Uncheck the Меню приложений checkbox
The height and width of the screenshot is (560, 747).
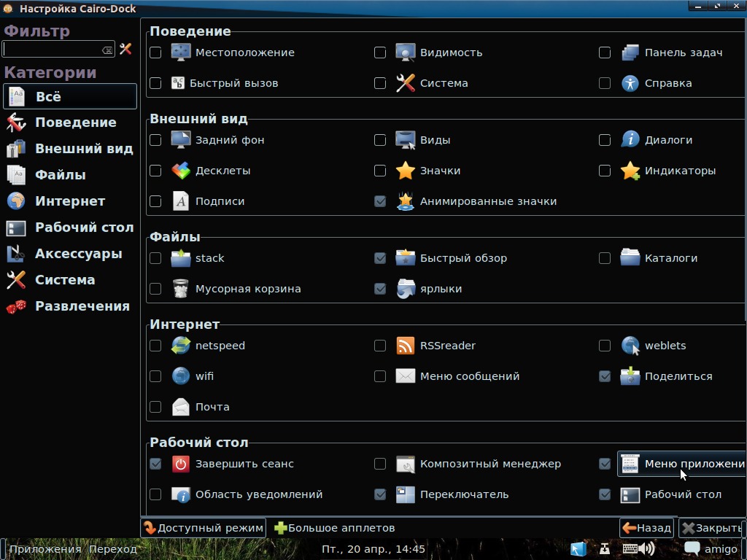tap(605, 464)
